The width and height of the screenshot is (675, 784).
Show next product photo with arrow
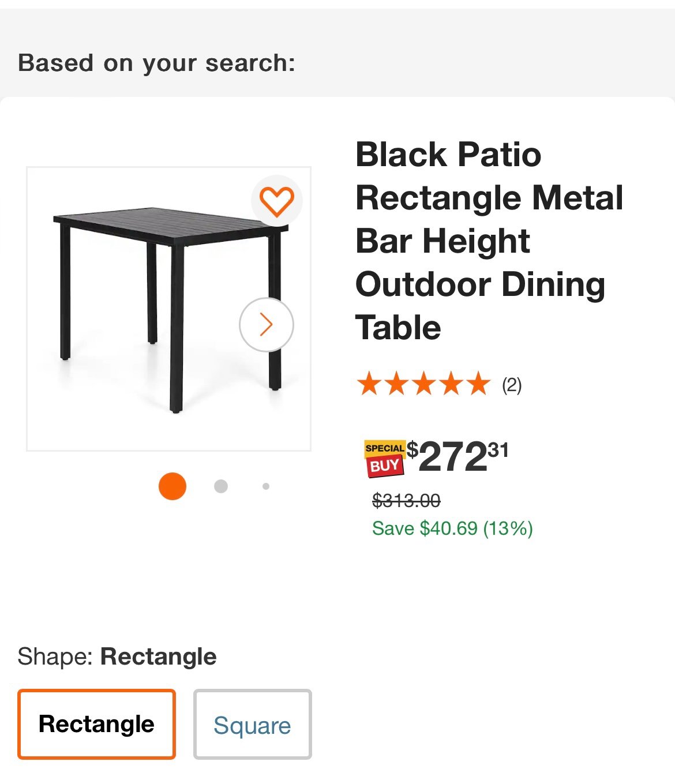pos(266,324)
